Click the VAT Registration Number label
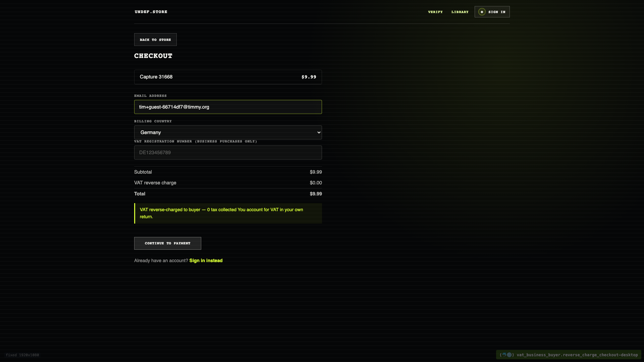Screen dimensions: 644x362 point(196,141)
